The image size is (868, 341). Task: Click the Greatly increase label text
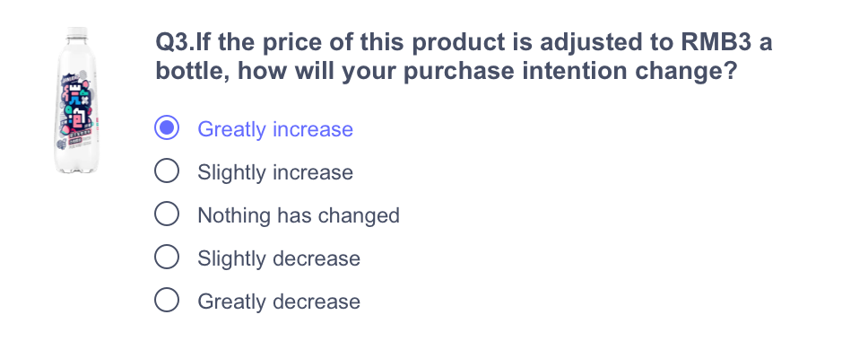pyautogui.click(x=275, y=129)
